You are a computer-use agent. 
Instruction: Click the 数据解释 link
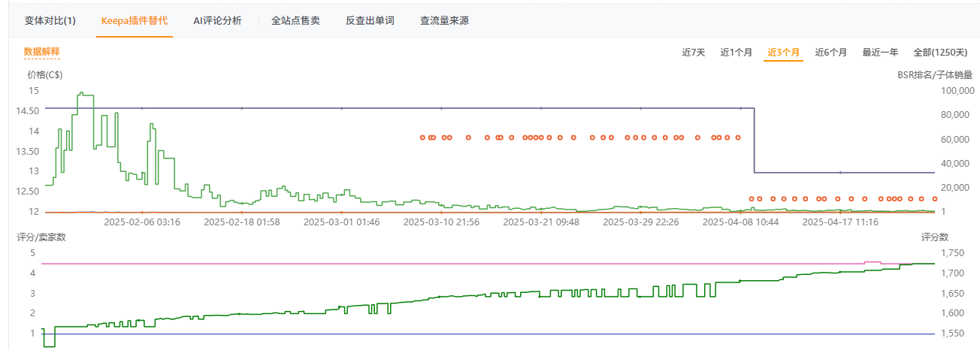pyautogui.click(x=41, y=52)
